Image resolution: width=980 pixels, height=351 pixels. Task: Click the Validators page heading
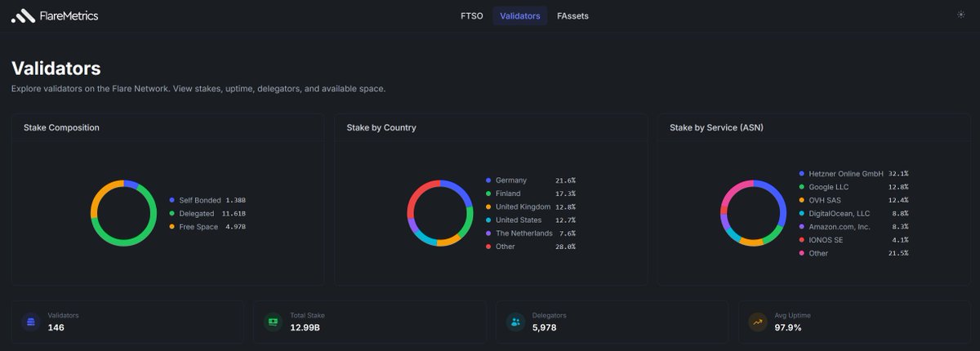point(56,69)
